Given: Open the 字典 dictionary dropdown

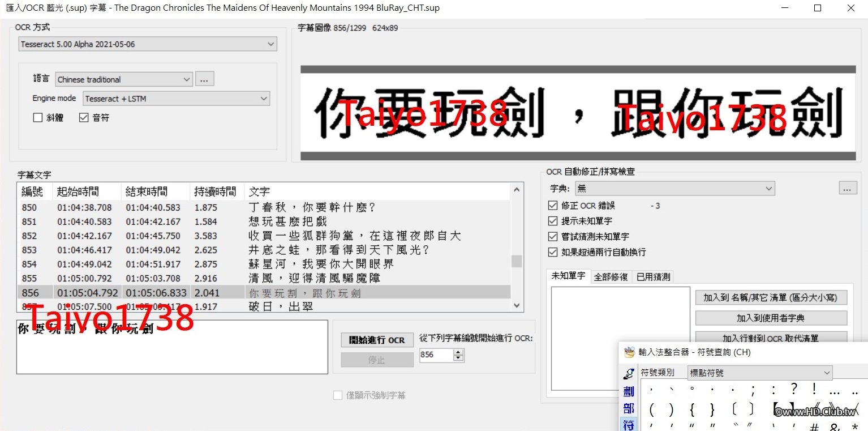Looking at the screenshot, I should 675,189.
